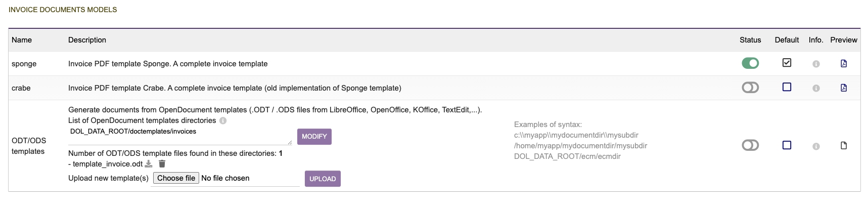Set ODT/ODS templates as default

pyautogui.click(x=787, y=145)
